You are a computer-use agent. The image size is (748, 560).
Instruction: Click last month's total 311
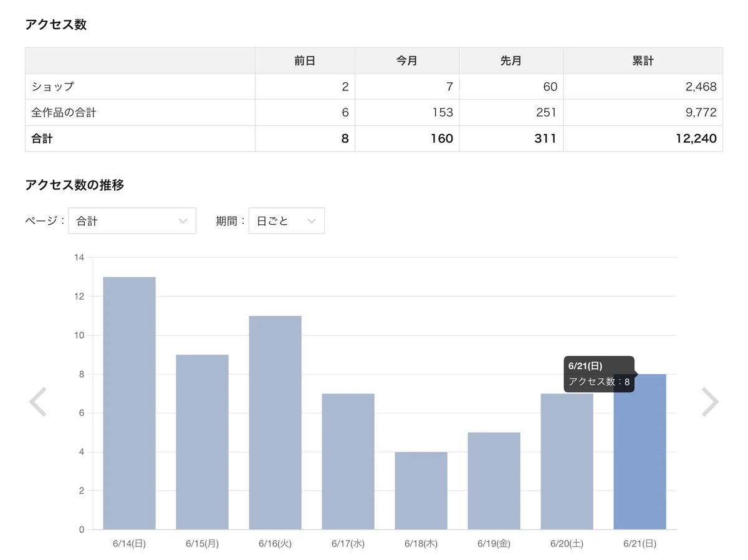click(545, 138)
